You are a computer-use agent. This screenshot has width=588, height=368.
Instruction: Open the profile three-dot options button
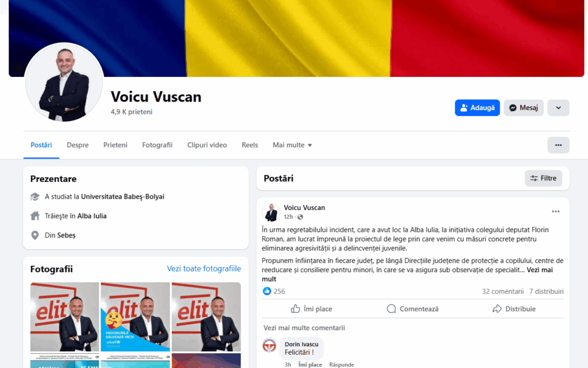point(558,145)
